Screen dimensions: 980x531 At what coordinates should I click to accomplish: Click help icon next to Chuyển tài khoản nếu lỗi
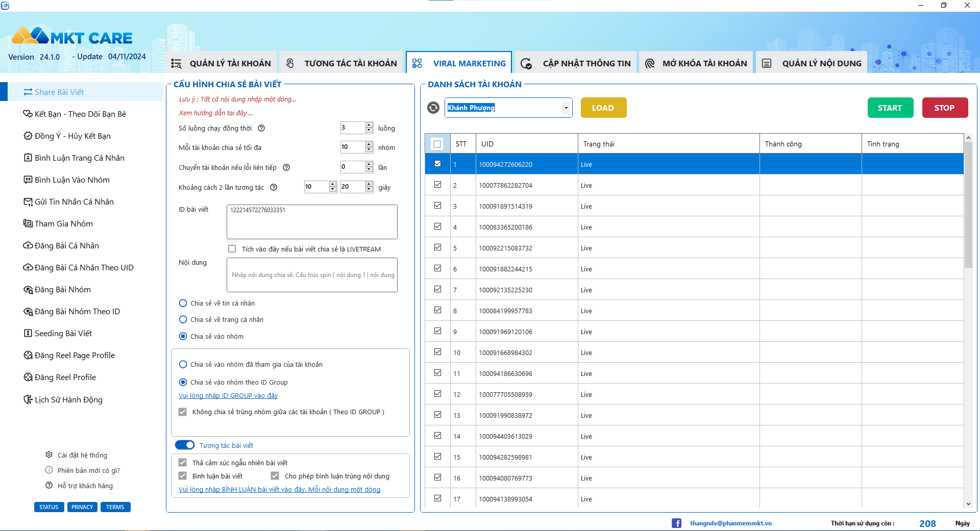pos(286,167)
